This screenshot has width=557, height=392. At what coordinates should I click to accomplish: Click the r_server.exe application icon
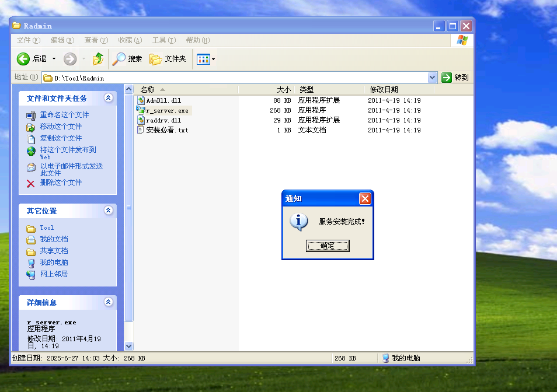point(141,110)
